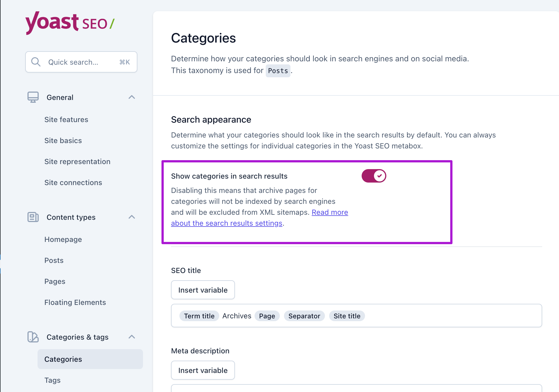Screen dimensions: 559x392
Task: Click the Categories & tags section icon
Action: (x=33, y=337)
